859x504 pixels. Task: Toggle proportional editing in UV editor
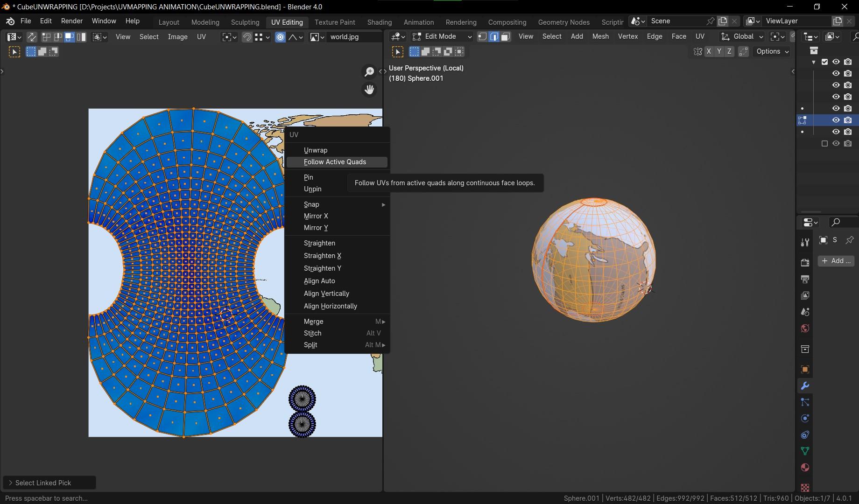pos(280,37)
